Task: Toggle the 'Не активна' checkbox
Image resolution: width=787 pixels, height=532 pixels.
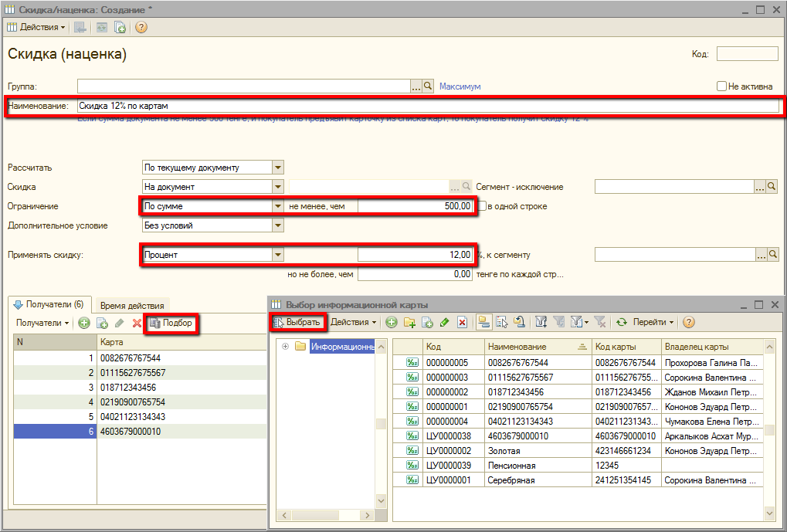Action: [x=722, y=86]
